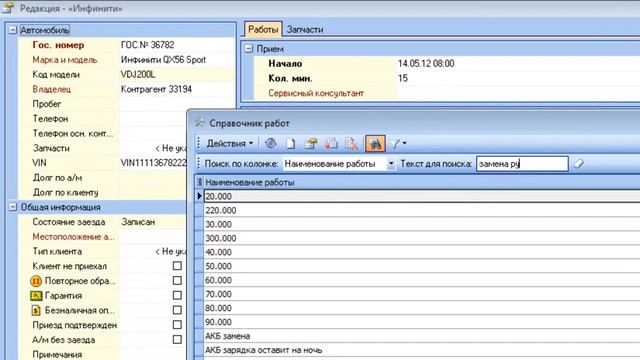
Task: Toggle the highlighted binoculars search icon
Action: tap(375, 143)
